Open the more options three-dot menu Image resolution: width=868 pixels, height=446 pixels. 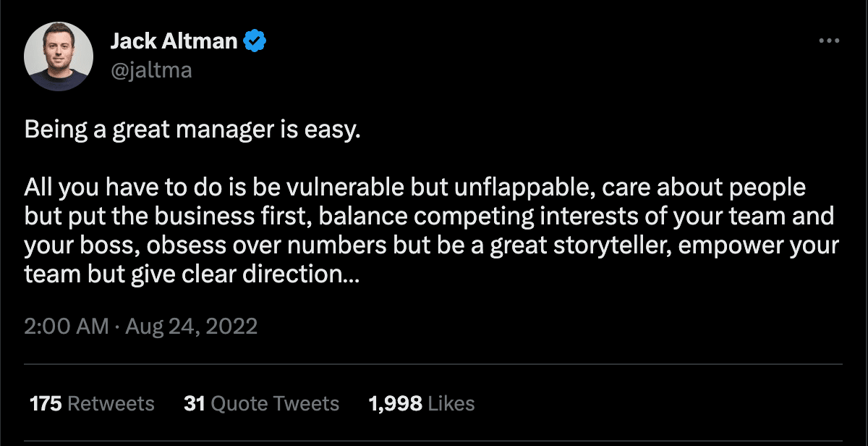(828, 41)
